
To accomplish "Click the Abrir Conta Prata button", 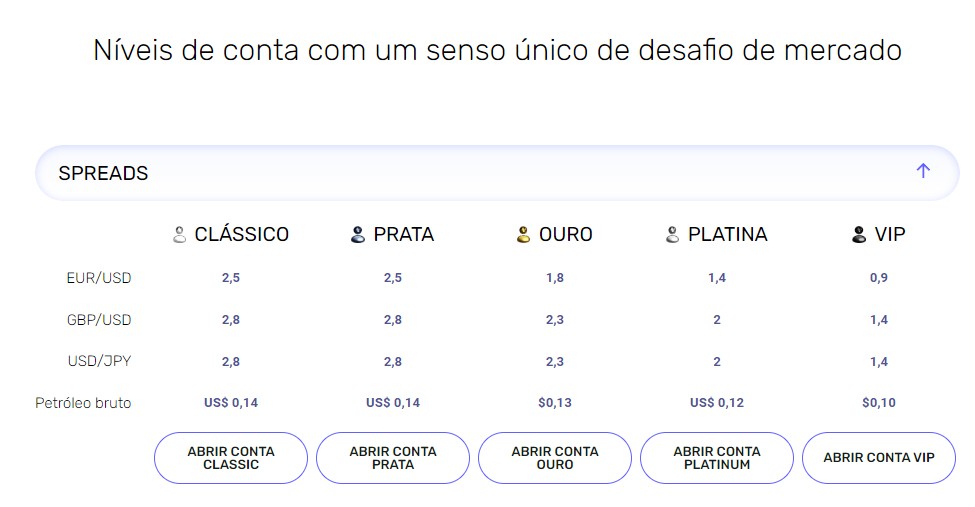I will click(x=393, y=458).
